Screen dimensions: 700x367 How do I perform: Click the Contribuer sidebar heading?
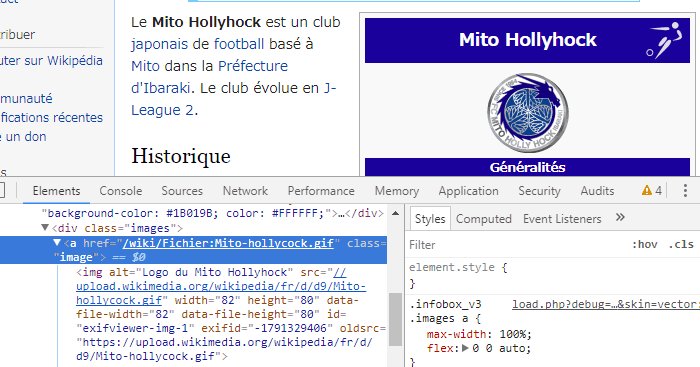pyautogui.click(x=17, y=34)
